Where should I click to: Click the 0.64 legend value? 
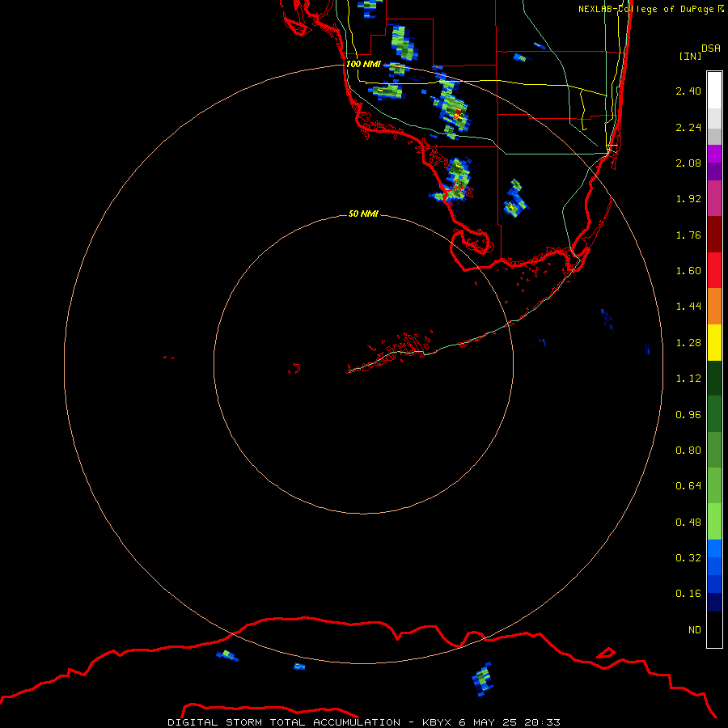(688, 486)
